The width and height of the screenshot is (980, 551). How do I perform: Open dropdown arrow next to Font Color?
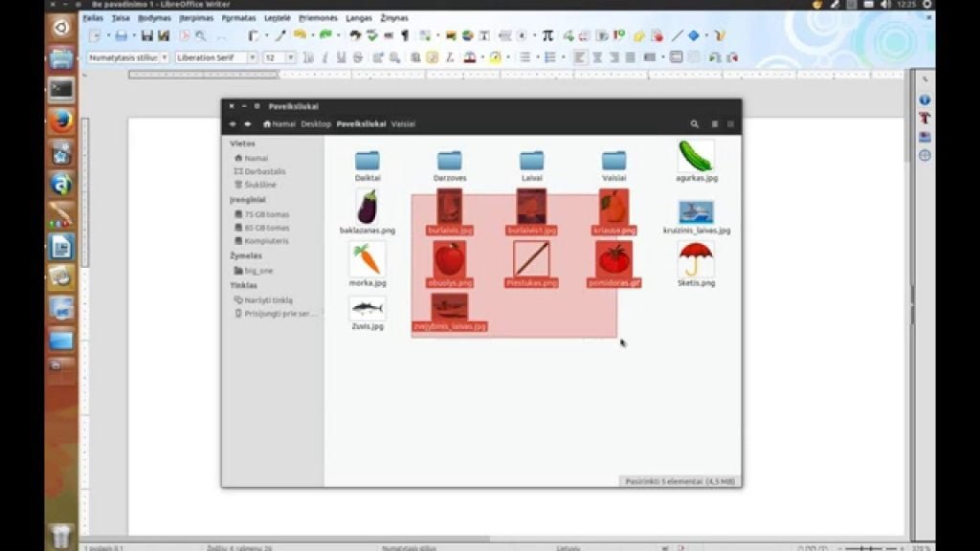[x=482, y=57]
